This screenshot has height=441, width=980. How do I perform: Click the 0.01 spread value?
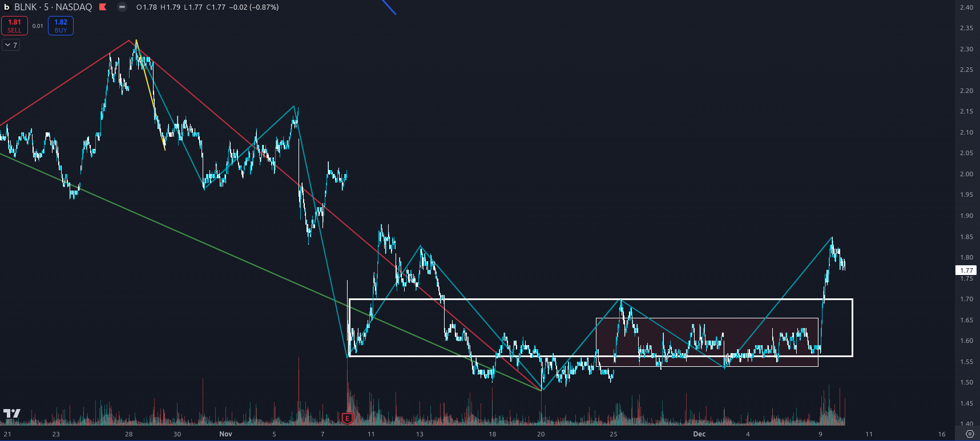pyautogui.click(x=38, y=26)
